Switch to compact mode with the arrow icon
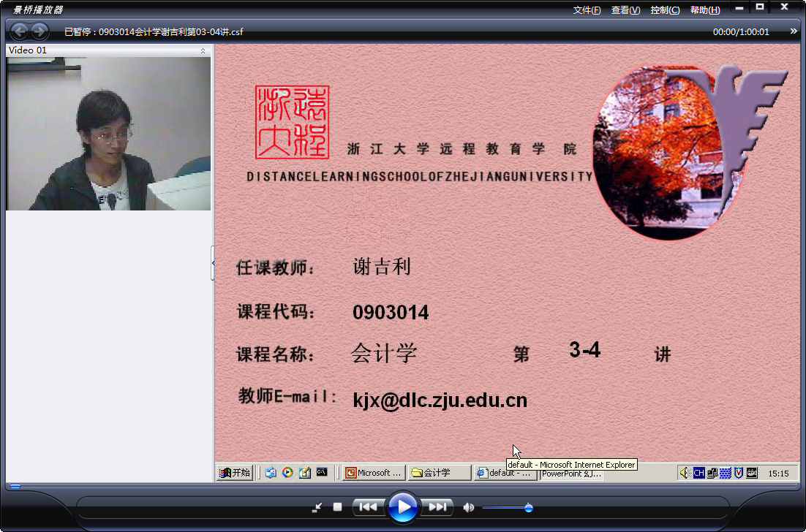This screenshot has width=806, height=532. pyautogui.click(x=317, y=507)
